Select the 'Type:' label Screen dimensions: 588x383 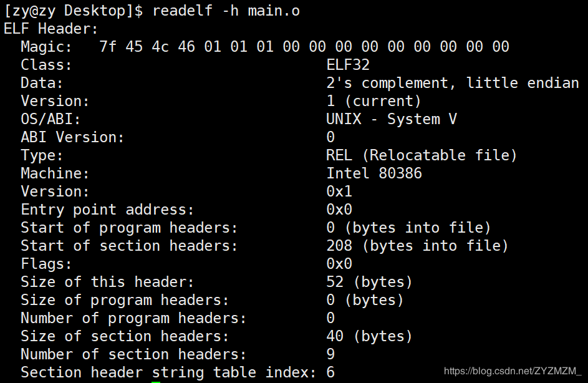click(42, 155)
